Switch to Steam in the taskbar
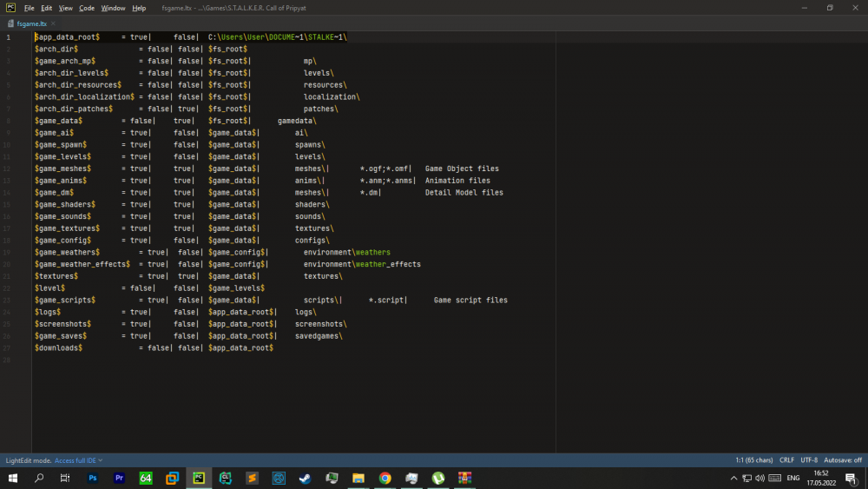868x489 pixels. coord(305,479)
